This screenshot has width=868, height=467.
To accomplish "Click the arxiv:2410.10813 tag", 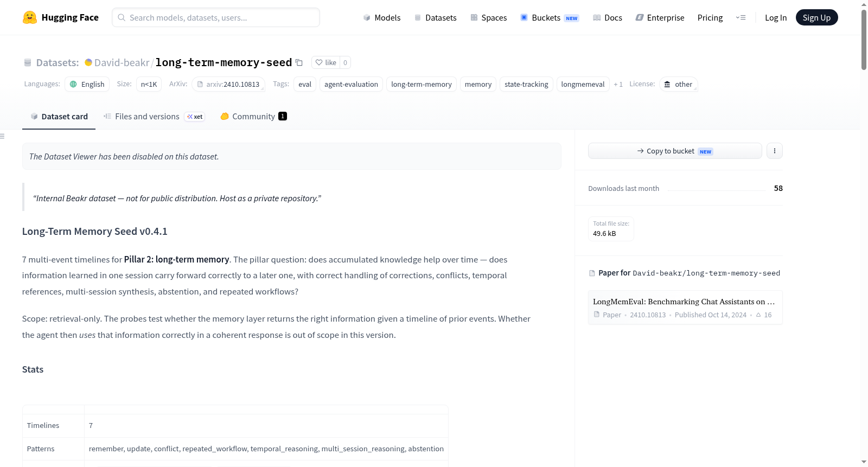I will (228, 84).
